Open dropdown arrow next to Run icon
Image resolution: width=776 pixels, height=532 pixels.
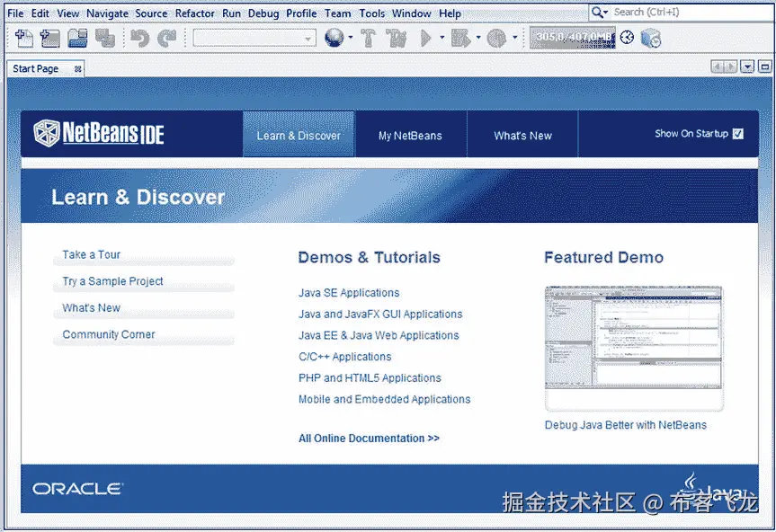pos(442,38)
